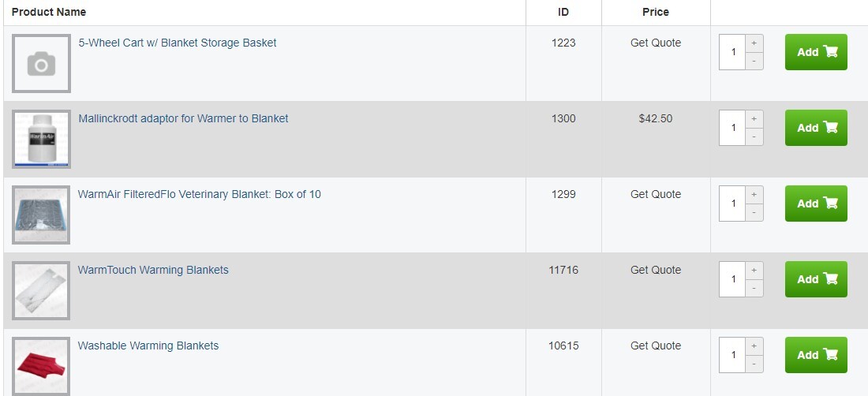This screenshot has width=868, height=396.
Task: Add WarmAir FilteredFlo Veterinary Blanket to cart
Action: point(816,204)
